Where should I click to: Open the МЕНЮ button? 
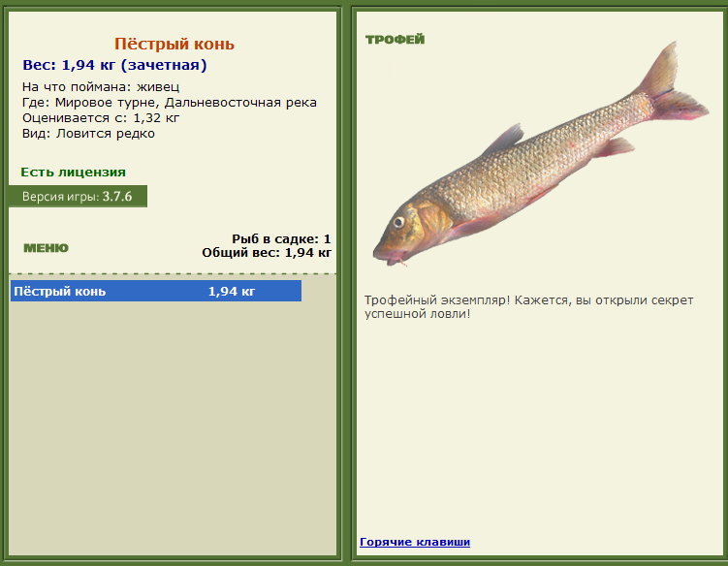(x=46, y=248)
